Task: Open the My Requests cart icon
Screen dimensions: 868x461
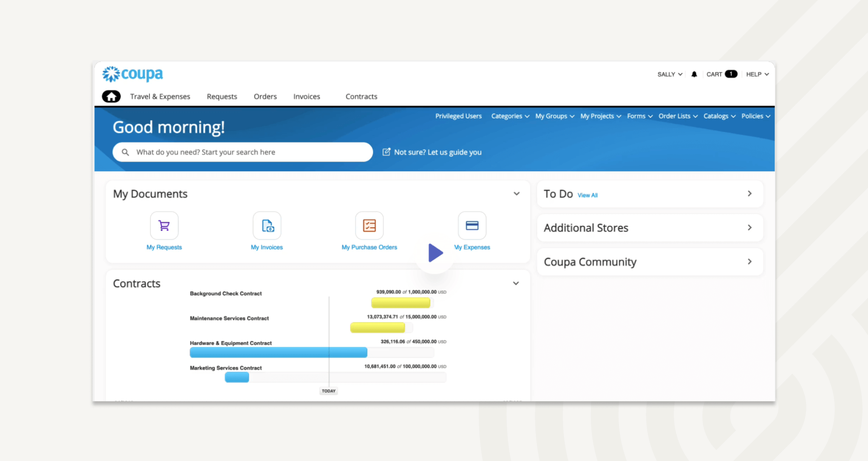Action: click(164, 225)
